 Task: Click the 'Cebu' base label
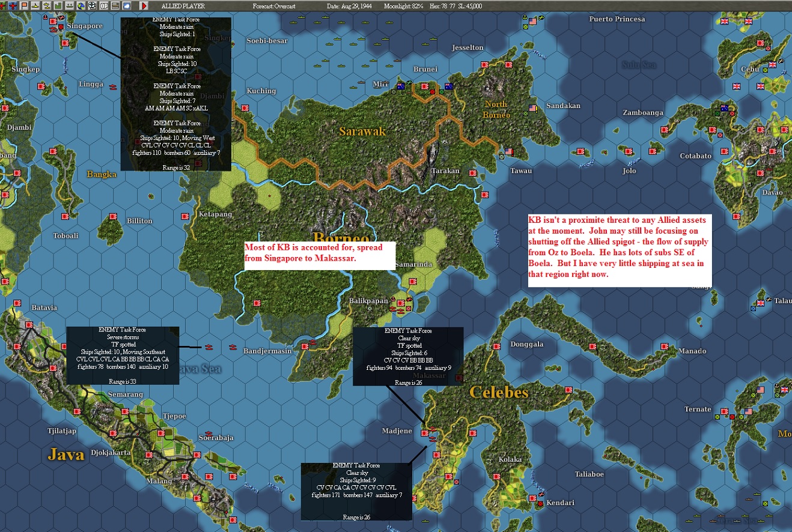(x=749, y=68)
